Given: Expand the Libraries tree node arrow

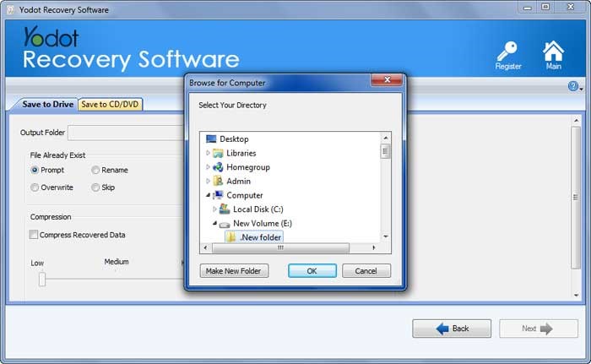Looking at the screenshot, I should (208, 153).
